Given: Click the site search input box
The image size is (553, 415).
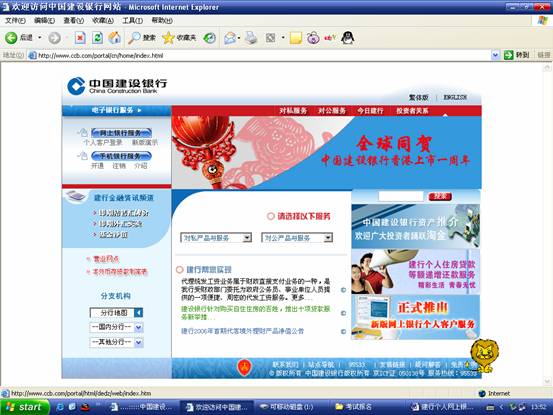Looking at the screenshot, I should [401, 196].
